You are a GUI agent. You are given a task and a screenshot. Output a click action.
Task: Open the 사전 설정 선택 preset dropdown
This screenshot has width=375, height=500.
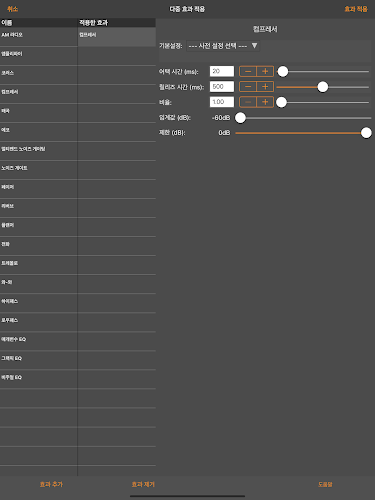(x=223, y=46)
